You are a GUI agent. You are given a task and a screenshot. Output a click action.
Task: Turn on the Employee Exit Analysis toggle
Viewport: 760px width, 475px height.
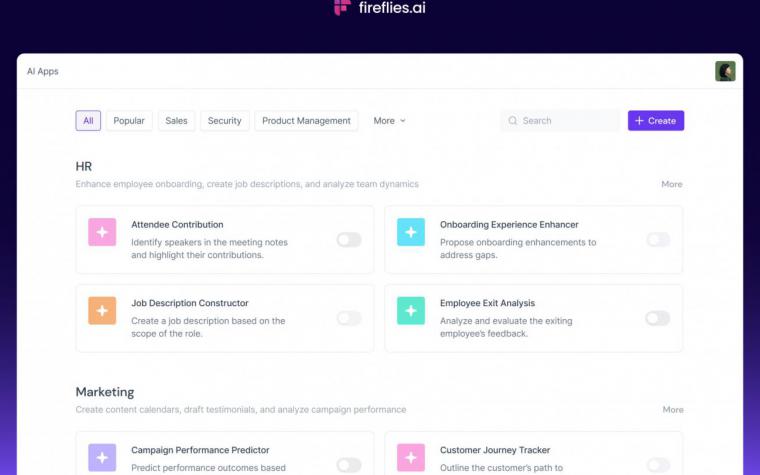(x=658, y=318)
